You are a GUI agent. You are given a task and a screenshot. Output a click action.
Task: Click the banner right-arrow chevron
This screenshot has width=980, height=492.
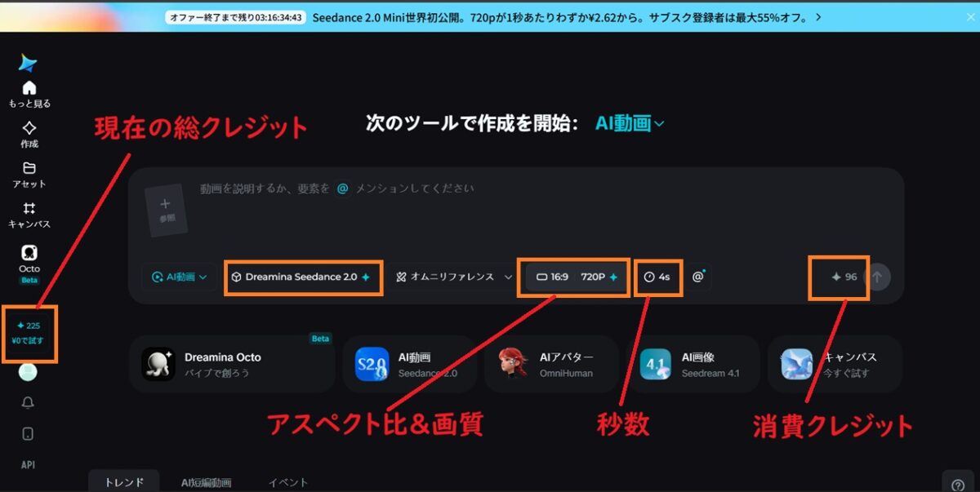coord(818,16)
